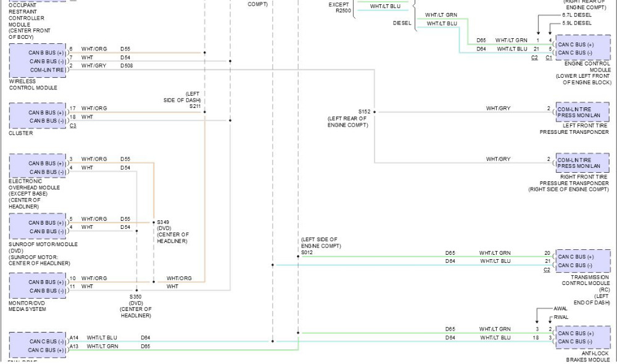The height and width of the screenshot is (364, 617).
Task: Click the Transmission Control Module CAN C connector box
Action: coord(583,261)
